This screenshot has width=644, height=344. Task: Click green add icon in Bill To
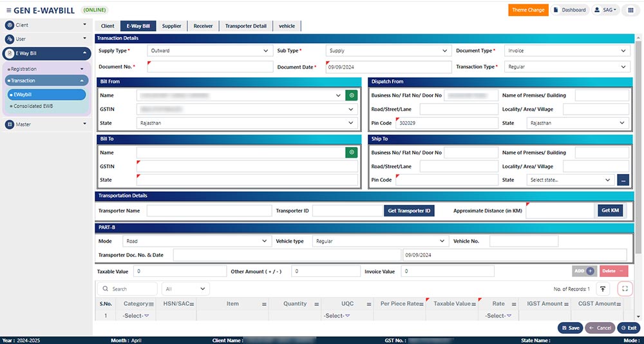click(x=352, y=153)
